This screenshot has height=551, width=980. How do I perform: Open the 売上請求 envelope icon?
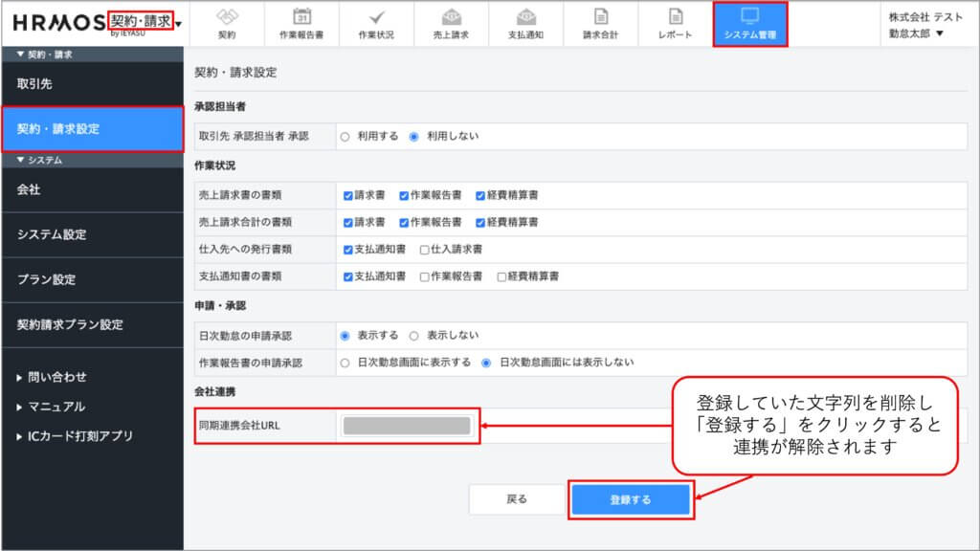[451, 17]
